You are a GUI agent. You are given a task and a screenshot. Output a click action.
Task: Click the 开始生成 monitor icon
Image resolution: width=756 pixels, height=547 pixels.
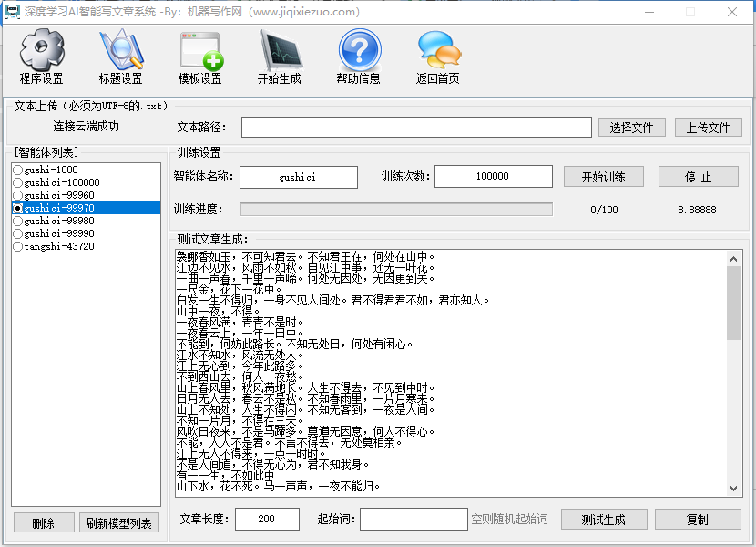pyautogui.click(x=279, y=50)
